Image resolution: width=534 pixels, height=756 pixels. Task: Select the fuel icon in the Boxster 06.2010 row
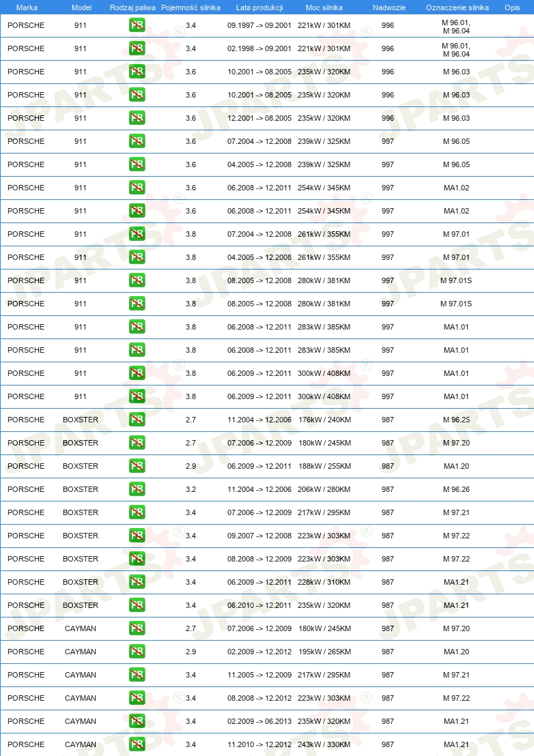pyautogui.click(x=137, y=605)
